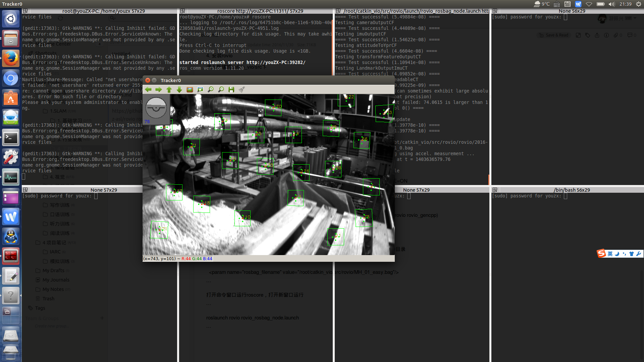The width and height of the screenshot is (644, 362).
Task: Open QQ penguin app from the dock
Action: pos(11,237)
